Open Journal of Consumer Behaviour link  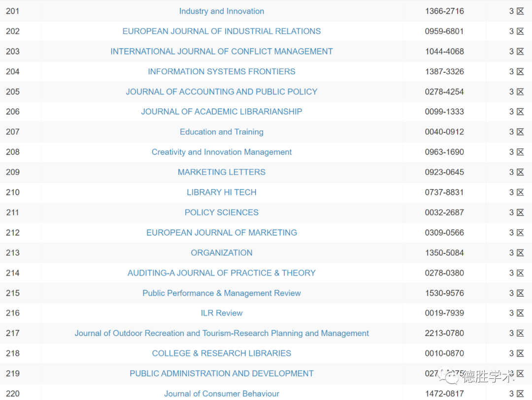click(222, 394)
